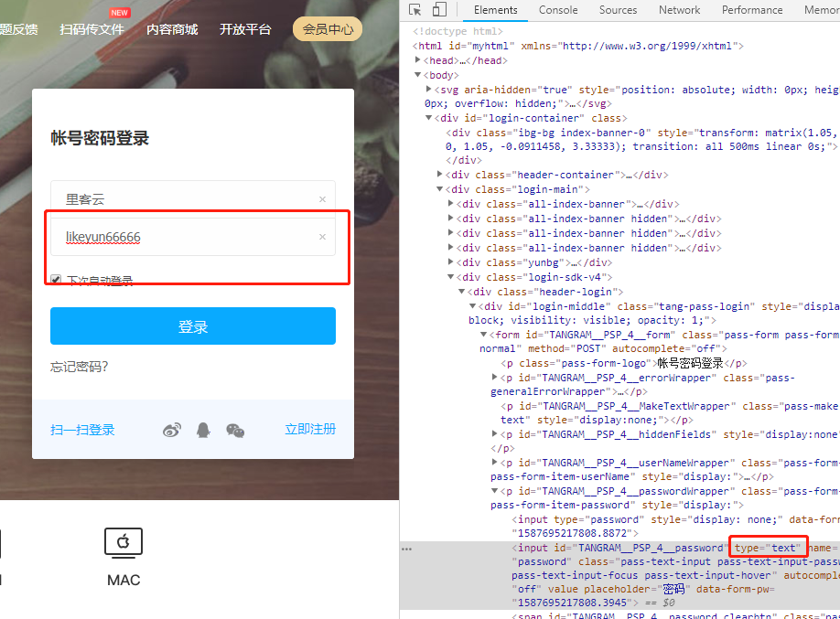This screenshot has height=619, width=840.
Task: Click the QQ login icon
Action: pos(204,430)
